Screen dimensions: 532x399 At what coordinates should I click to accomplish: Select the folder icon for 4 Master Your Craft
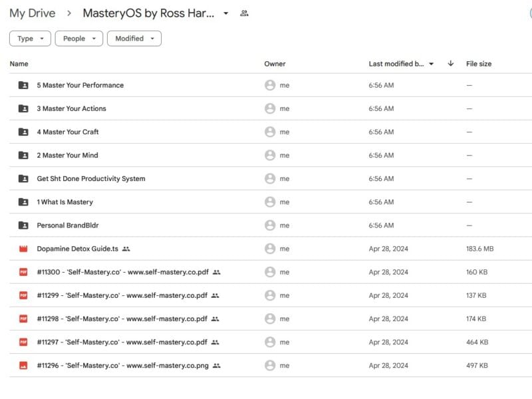click(23, 132)
